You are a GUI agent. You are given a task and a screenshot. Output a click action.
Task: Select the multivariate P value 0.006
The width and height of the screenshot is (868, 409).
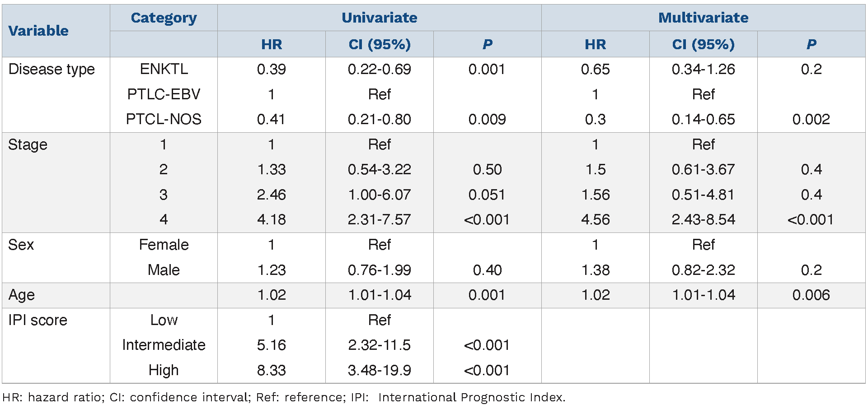[811, 295]
